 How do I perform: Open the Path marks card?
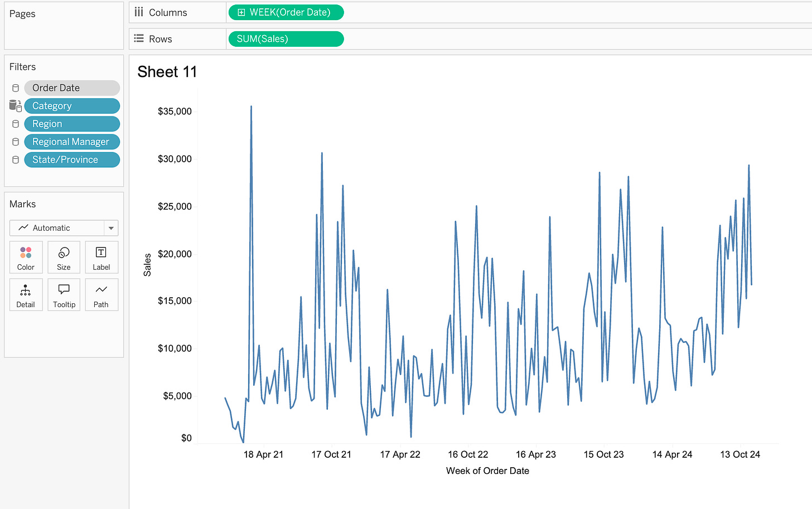(101, 294)
